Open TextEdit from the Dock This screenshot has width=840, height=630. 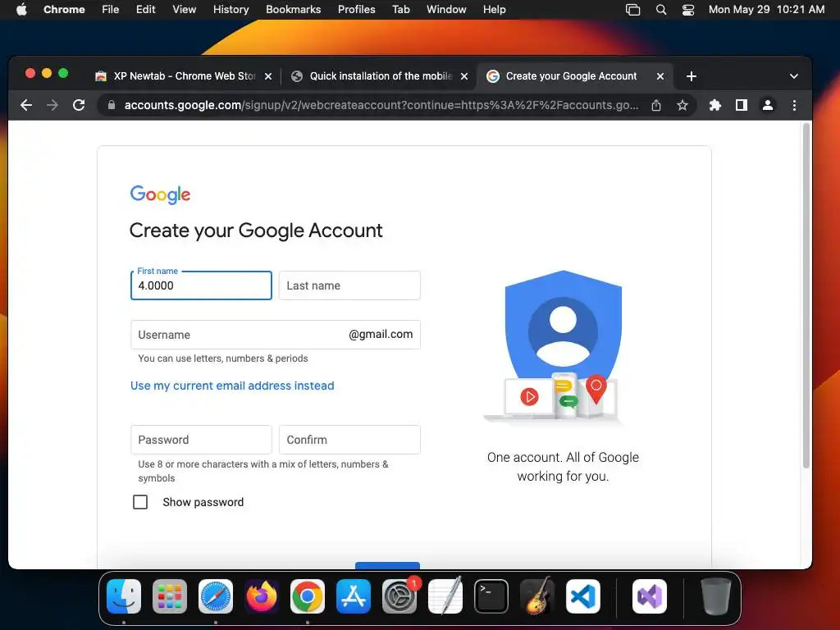point(445,596)
